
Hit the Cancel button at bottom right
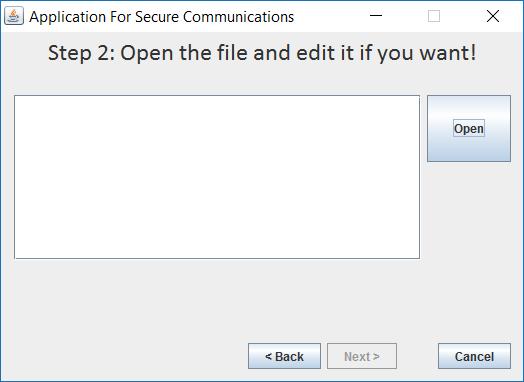pyautogui.click(x=474, y=356)
